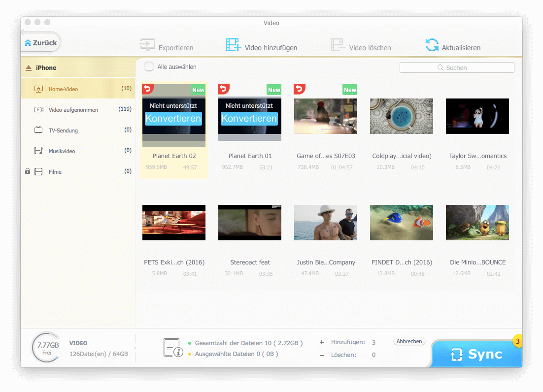Viewport: 543px width, 392px height.
Task: Click the Suchen search field
Action: [x=456, y=67]
